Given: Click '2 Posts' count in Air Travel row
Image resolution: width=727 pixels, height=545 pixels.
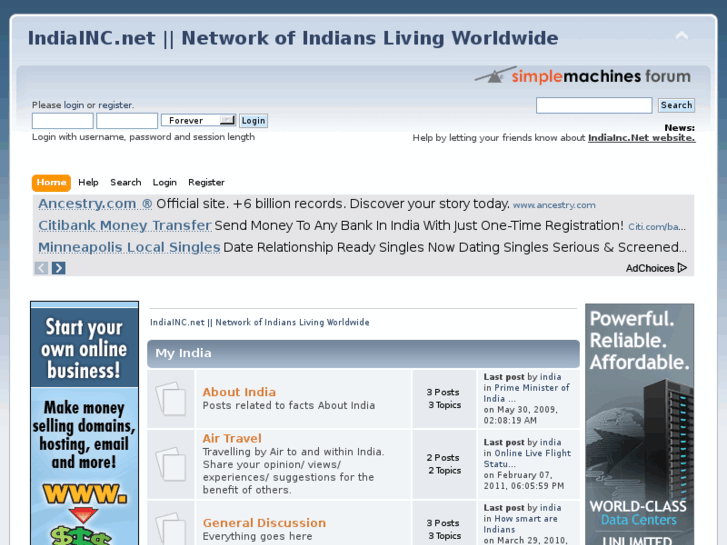Looking at the screenshot, I should click(443, 457).
